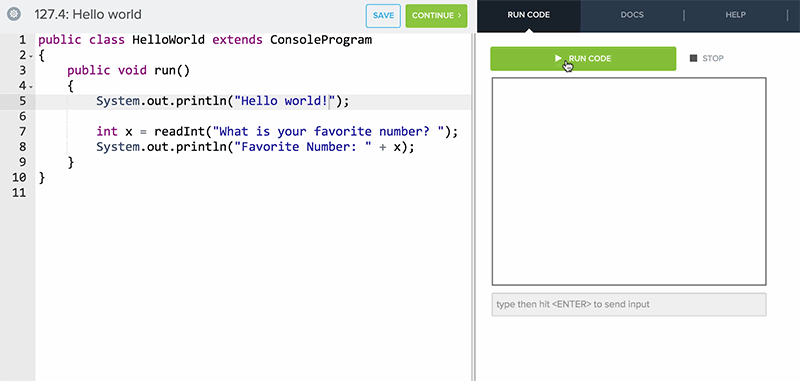Screen dimensions: 800x381
Task: Click the stop square icon
Action: click(x=693, y=58)
